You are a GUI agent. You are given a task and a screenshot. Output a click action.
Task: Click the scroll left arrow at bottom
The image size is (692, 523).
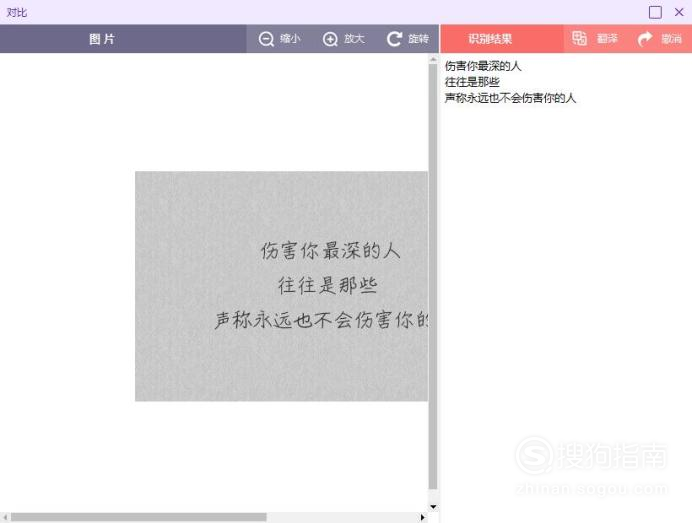(5, 517)
